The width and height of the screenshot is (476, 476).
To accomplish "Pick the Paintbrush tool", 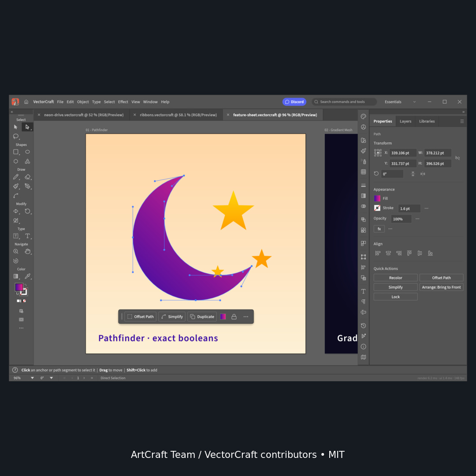I will click(x=16, y=186).
